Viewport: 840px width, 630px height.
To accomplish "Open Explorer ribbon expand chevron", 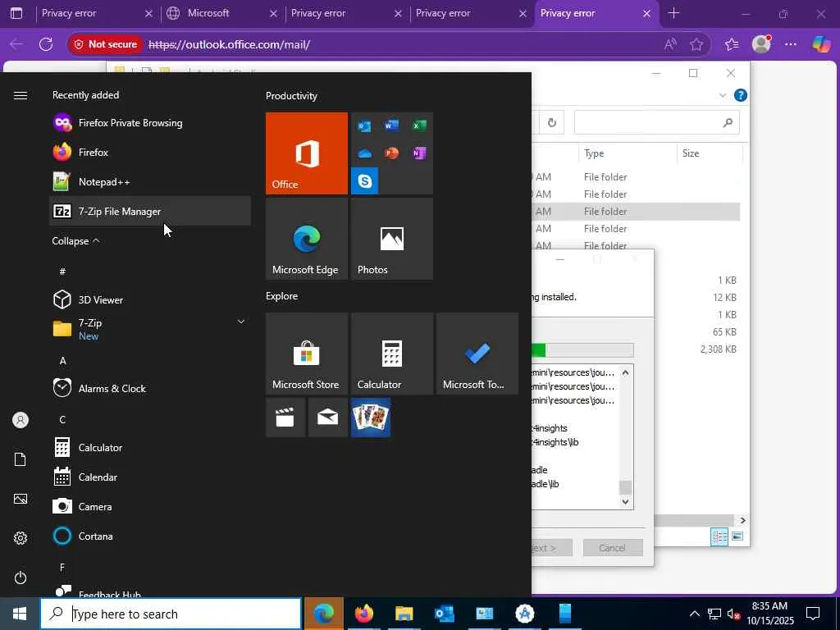I will coord(722,95).
